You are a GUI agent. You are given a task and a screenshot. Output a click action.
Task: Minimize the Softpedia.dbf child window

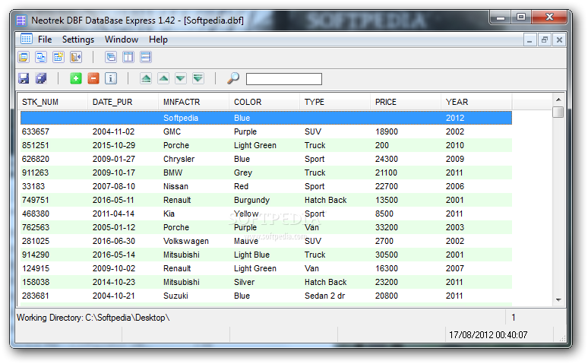(530, 40)
